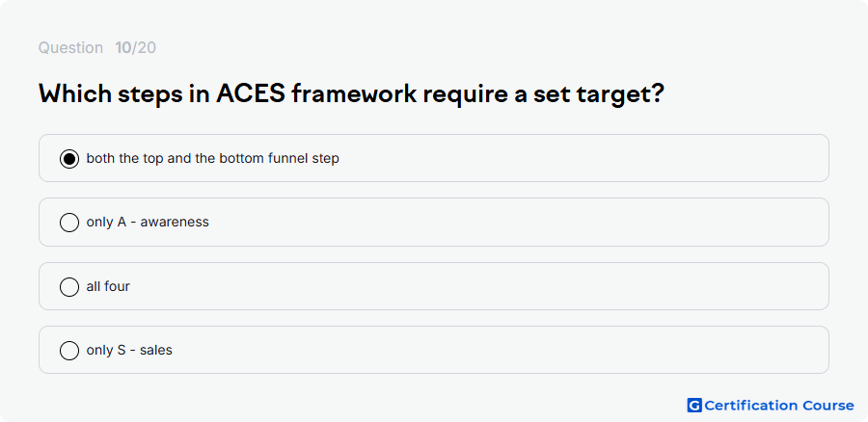Click empty area of the 'all four' option card
Image resolution: width=868 pixels, height=422 pixels.
476,286
